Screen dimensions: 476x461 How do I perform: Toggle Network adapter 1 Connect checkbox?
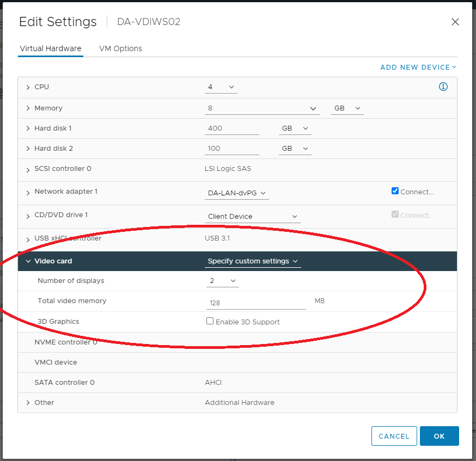click(395, 191)
